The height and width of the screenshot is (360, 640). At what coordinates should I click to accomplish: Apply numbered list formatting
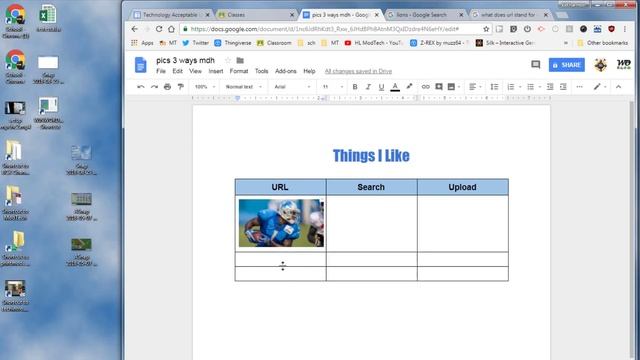pyautogui.click(x=511, y=87)
